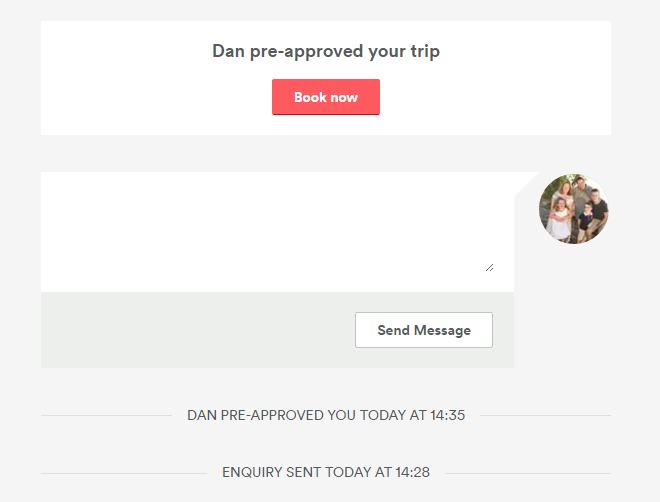Select the "DAN PRE-APPROVED YOU TODAY" status line
This screenshot has height=502, width=660.
pyautogui.click(x=326, y=415)
